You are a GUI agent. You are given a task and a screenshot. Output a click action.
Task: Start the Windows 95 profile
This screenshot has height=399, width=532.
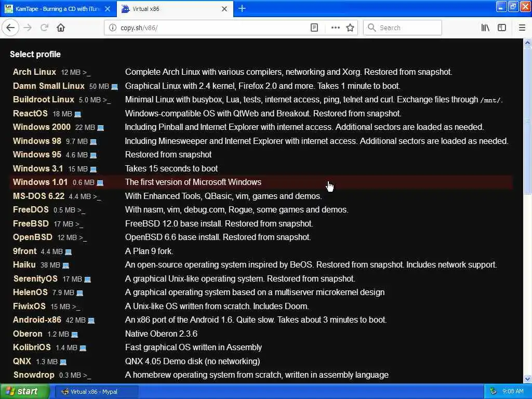(x=37, y=154)
